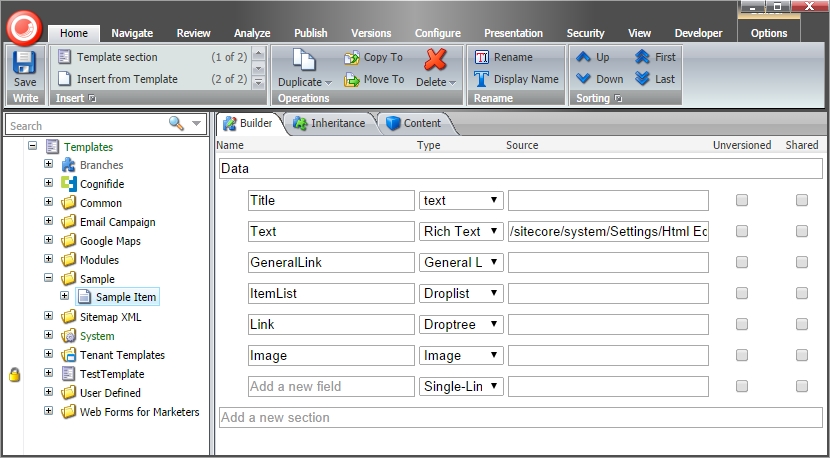Click the Branches puzzle icon
The height and width of the screenshot is (458, 830).
click(69, 165)
